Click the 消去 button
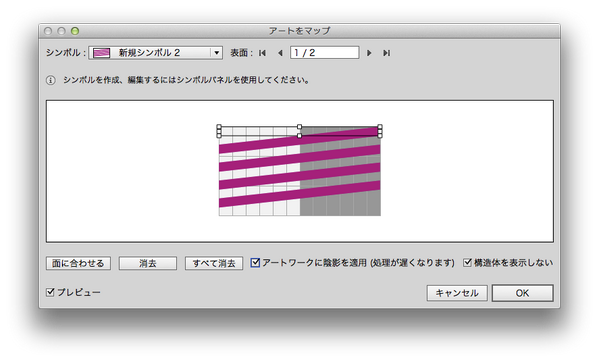Image resolution: width=599 pixels, height=362 pixels. coord(148,263)
